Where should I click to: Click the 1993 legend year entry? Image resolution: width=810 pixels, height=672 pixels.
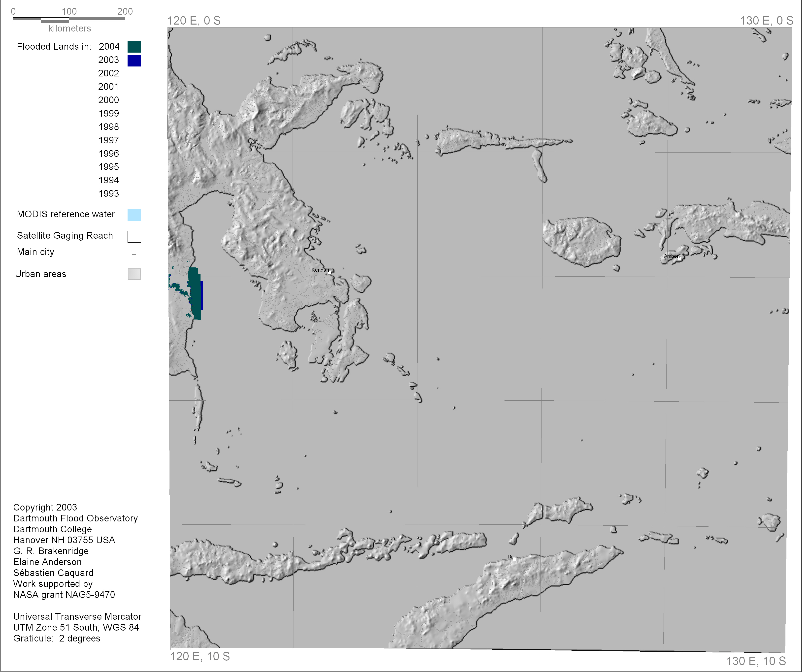pyautogui.click(x=108, y=193)
